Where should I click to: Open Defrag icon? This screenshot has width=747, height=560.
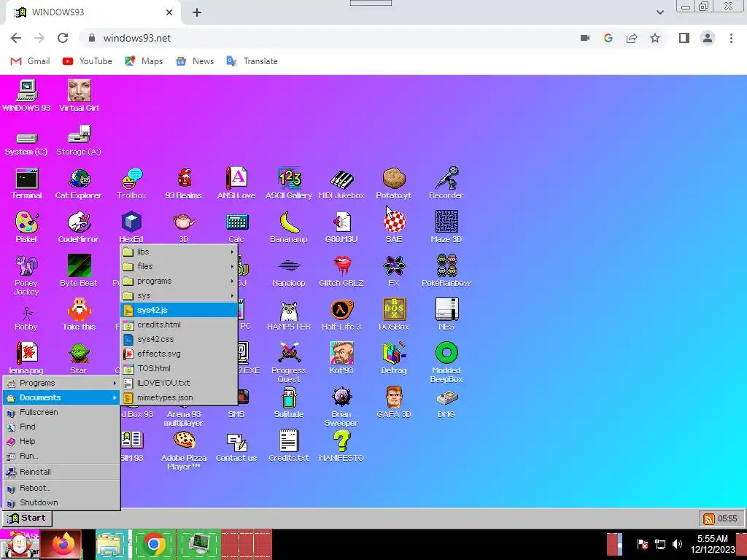394,359
